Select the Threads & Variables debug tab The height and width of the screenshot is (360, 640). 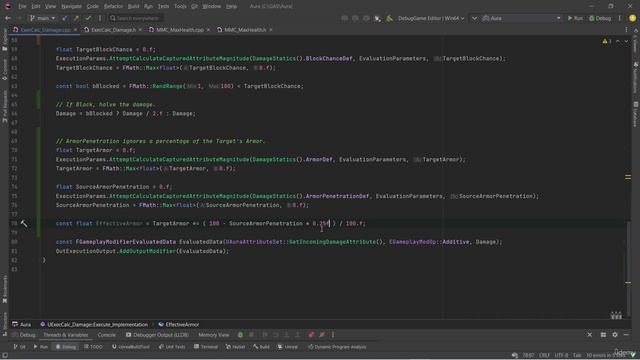[x=66, y=335]
